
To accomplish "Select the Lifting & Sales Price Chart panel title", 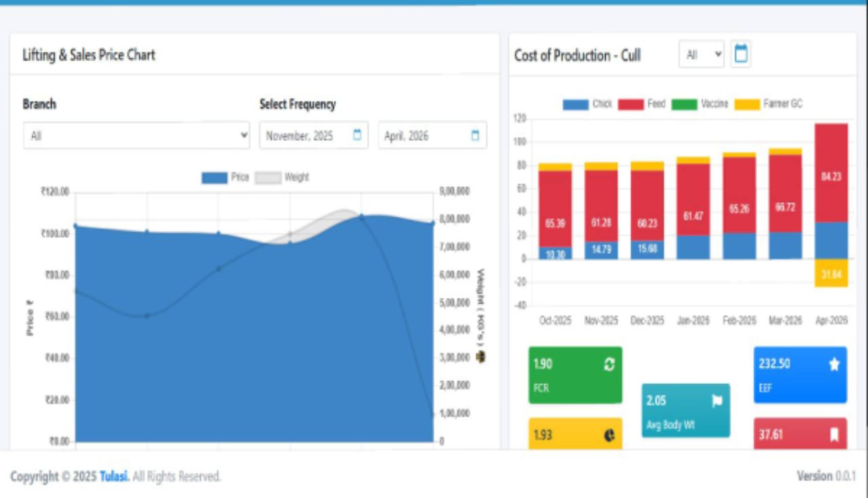I will pyautogui.click(x=88, y=55).
